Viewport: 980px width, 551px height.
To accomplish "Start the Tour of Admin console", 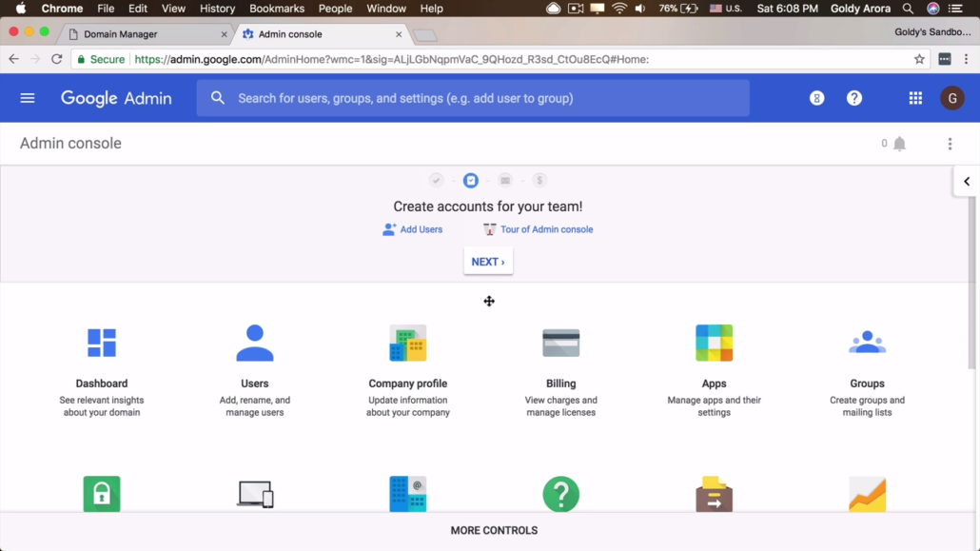I will tap(539, 229).
